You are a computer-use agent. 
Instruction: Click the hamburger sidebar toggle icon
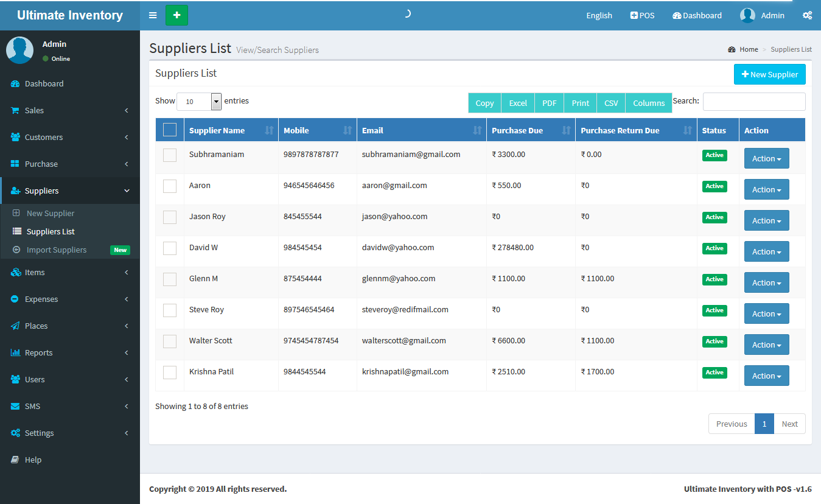(x=153, y=15)
